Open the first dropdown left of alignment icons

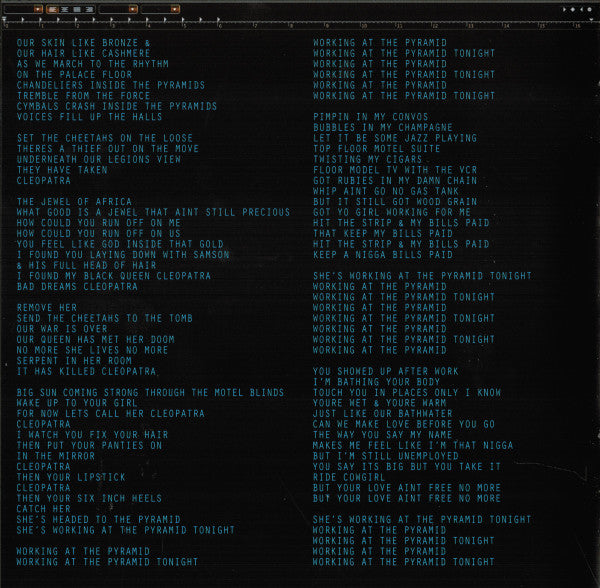click(23, 9)
